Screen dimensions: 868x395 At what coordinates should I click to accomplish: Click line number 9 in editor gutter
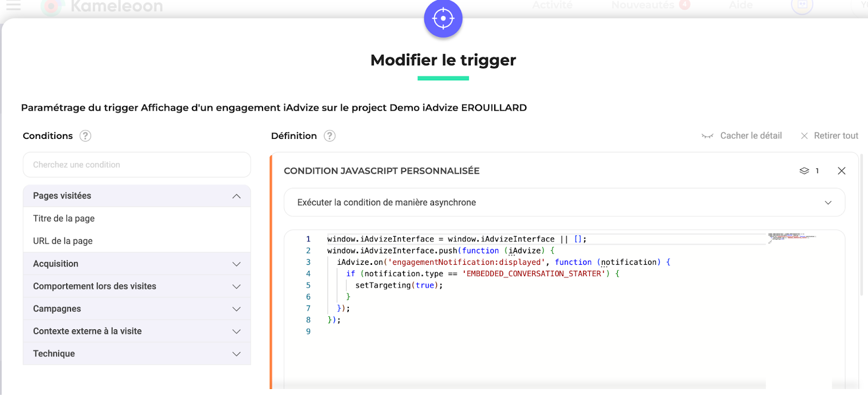(308, 332)
